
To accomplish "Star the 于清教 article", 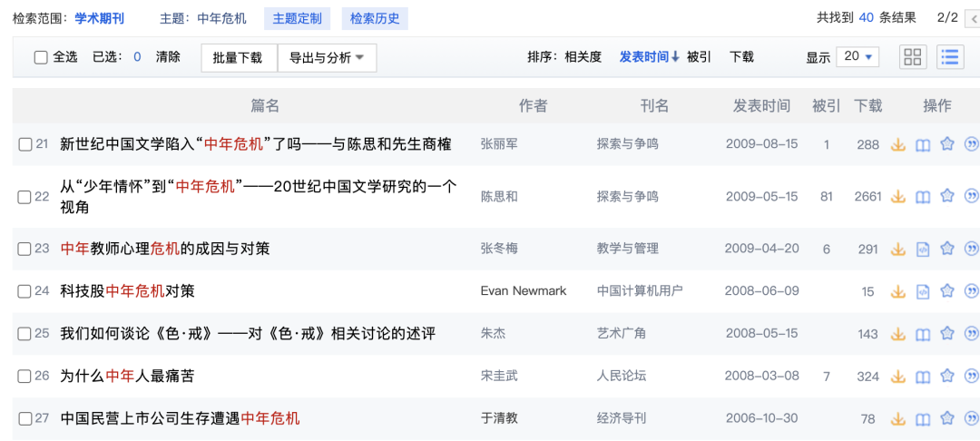I will (x=947, y=419).
